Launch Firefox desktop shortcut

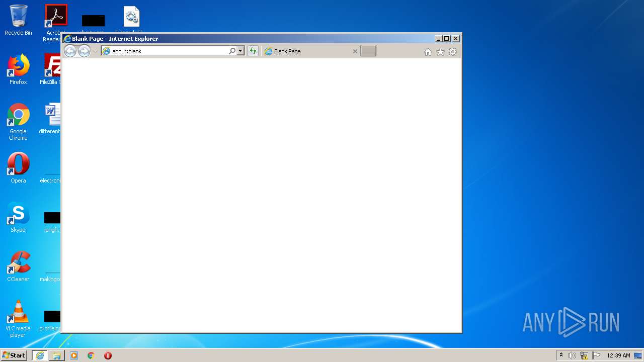tap(18, 69)
